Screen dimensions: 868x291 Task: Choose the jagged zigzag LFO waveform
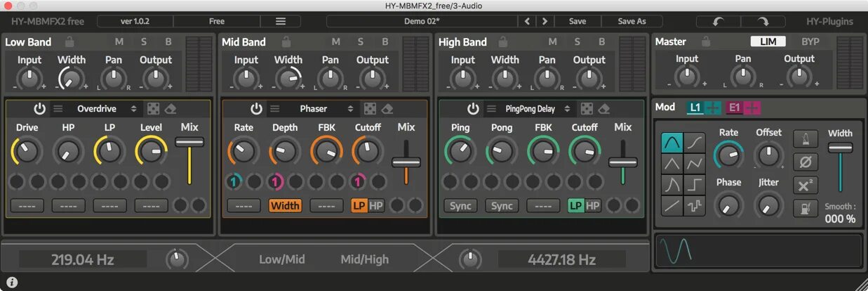click(695, 164)
